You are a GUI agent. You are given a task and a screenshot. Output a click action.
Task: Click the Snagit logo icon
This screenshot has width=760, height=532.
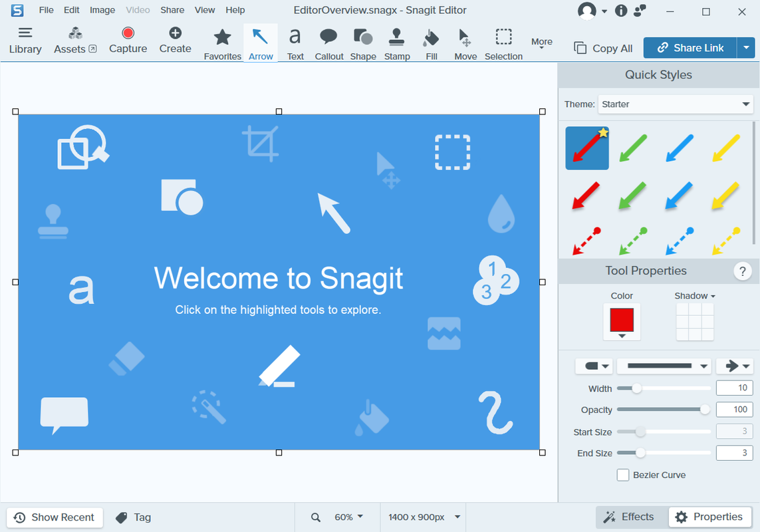17,10
